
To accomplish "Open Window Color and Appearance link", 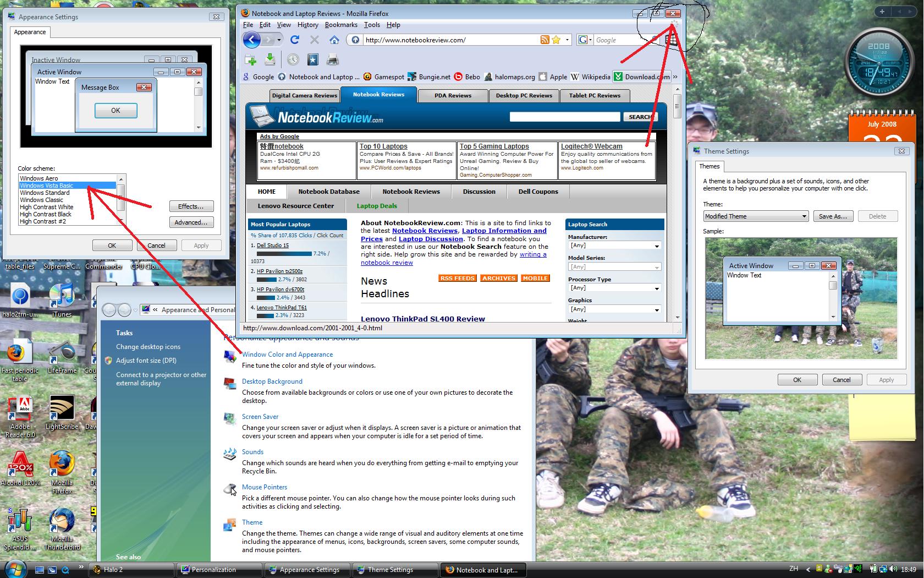I will click(287, 355).
